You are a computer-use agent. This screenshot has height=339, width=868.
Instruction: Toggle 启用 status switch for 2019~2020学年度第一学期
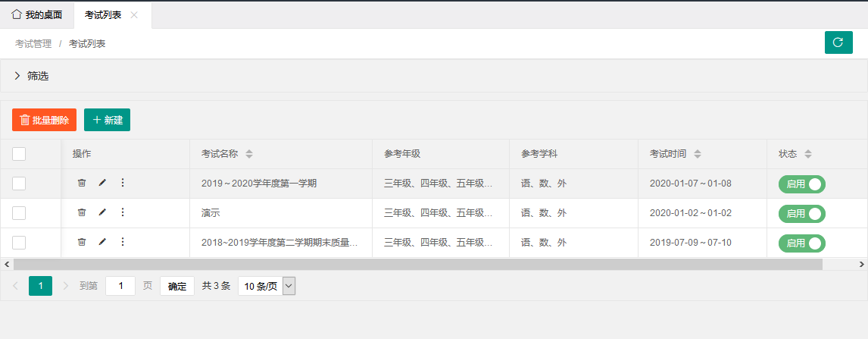point(801,184)
